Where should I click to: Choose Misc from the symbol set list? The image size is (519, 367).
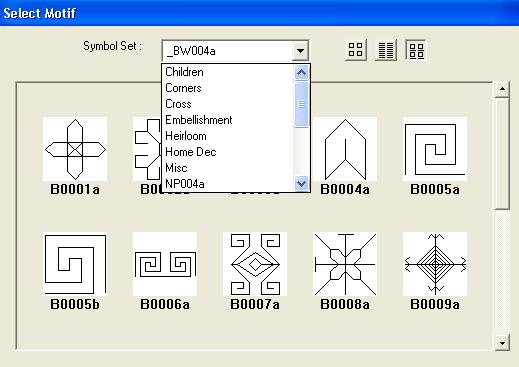click(x=227, y=168)
